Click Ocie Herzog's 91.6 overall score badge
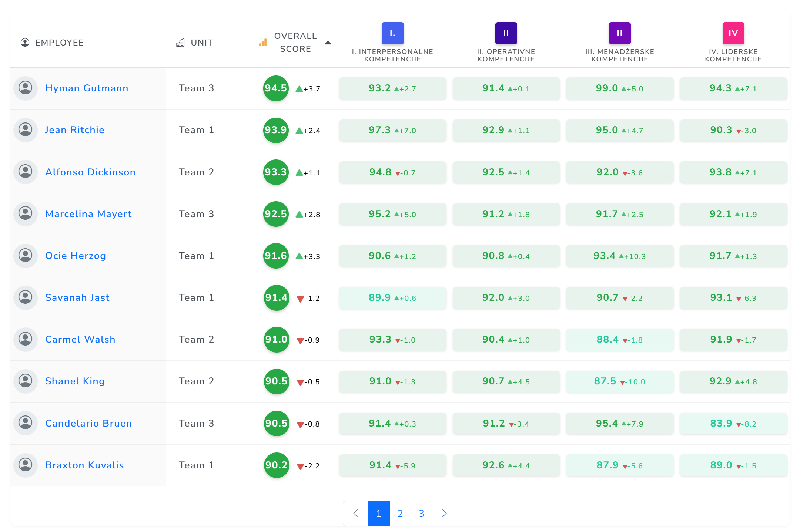Image resolution: width=800 pixels, height=532 pixels. click(276, 256)
